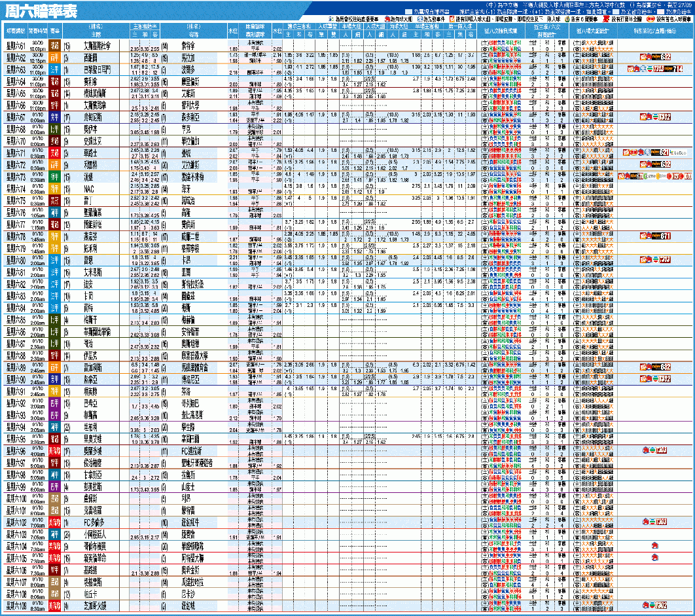695x616 pixels.
Task: Click the 第一隊入球 column header
Action: [x=459, y=26]
